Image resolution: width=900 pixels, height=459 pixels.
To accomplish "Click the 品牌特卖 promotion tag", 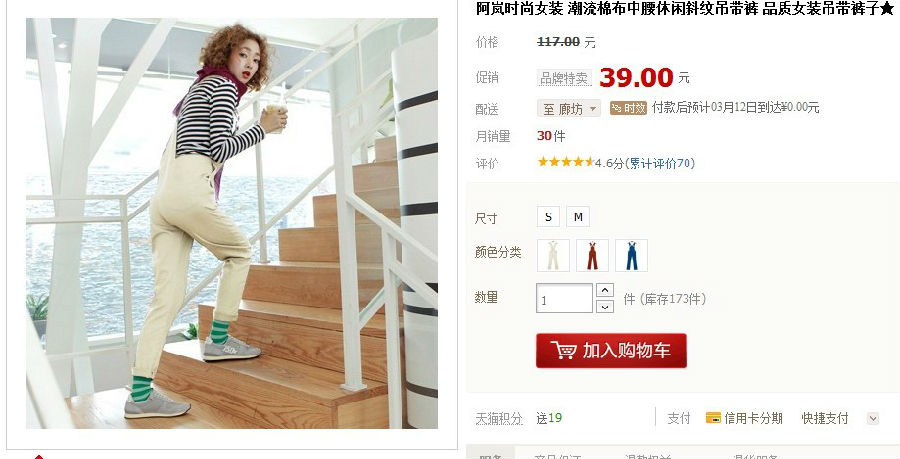I will click(x=564, y=79).
